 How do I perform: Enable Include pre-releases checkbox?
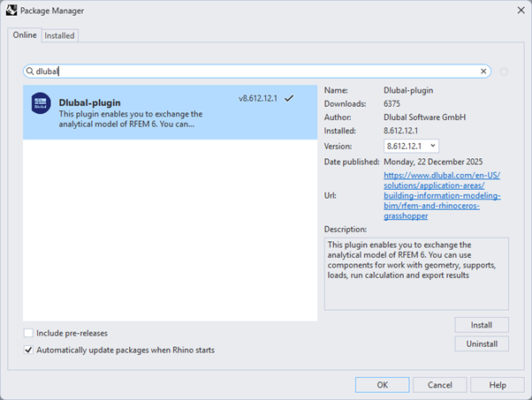pos(29,333)
